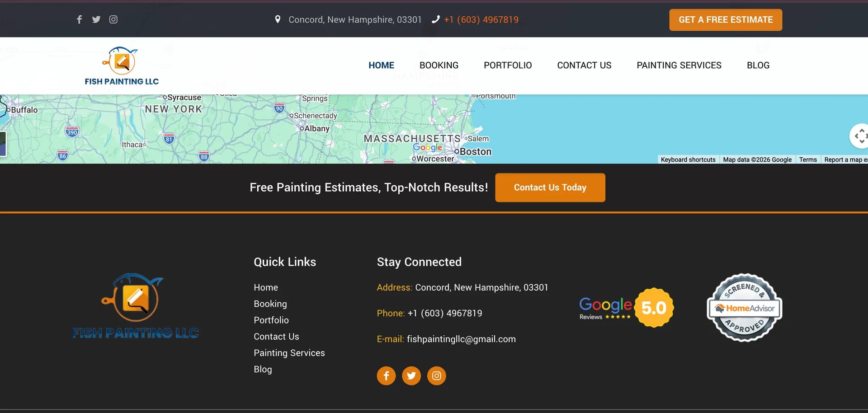This screenshot has height=413, width=868.
Task: Click the footer email fishpaintingllc@gmail.com
Action: [x=461, y=339]
